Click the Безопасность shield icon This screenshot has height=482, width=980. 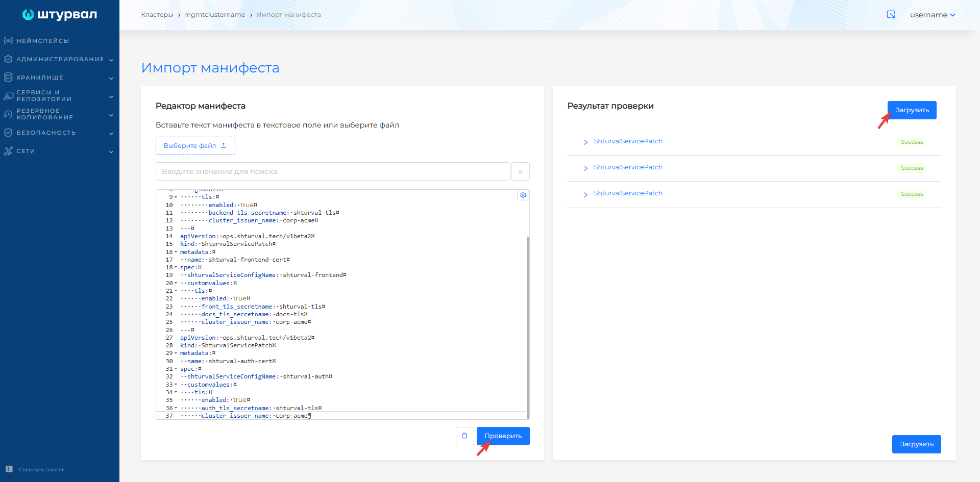pyautogui.click(x=8, y=133)
